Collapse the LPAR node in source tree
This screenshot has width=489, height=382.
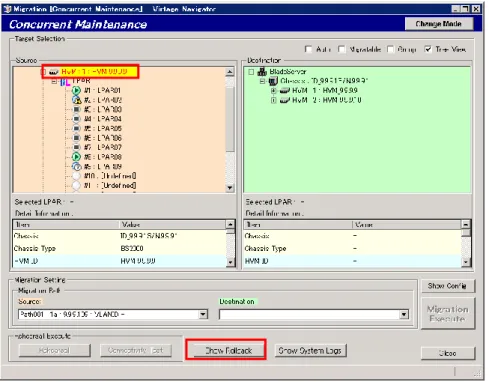click(54, 81)
